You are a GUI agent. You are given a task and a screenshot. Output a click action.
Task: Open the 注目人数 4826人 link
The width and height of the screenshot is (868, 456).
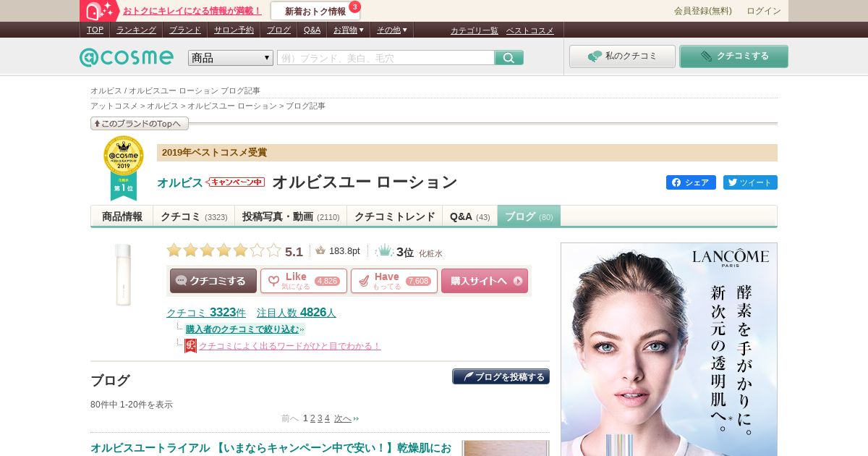[x=297, y=313]
